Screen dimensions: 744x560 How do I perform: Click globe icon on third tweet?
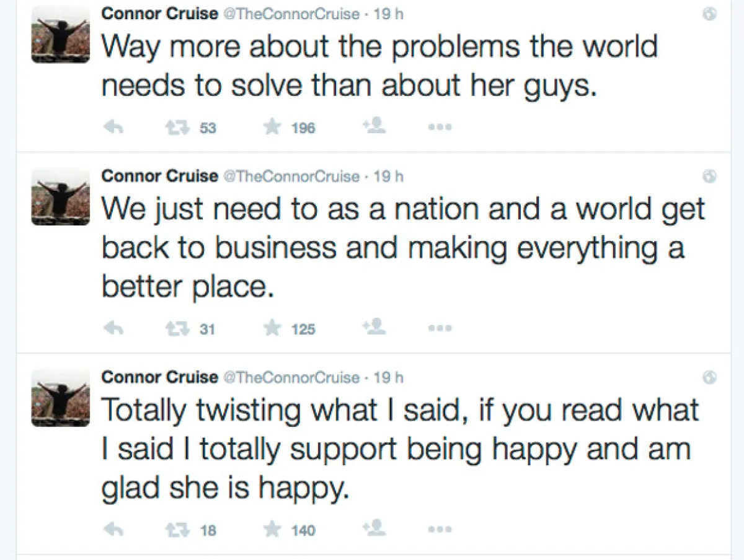point(711,378)
